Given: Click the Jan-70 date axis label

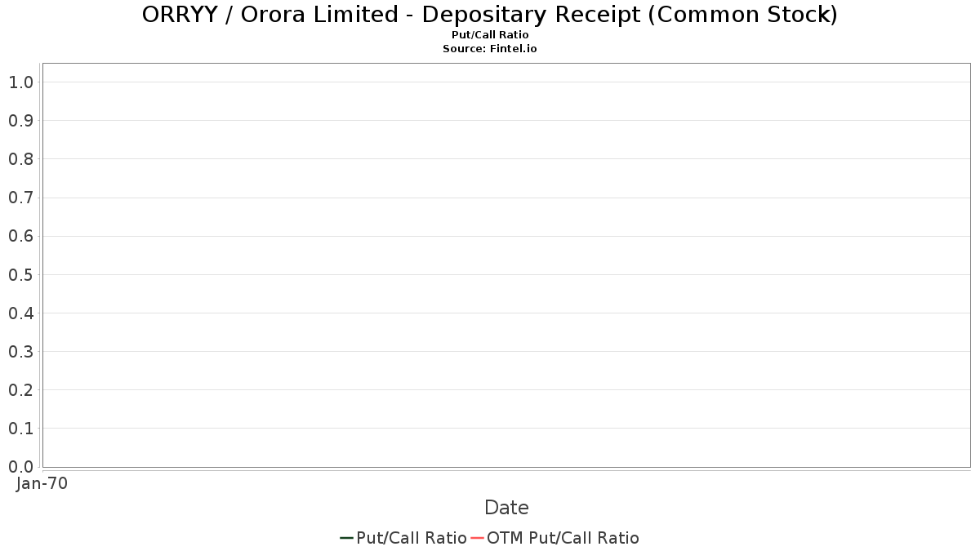Looking at the screenshot, I should (42, 483).
